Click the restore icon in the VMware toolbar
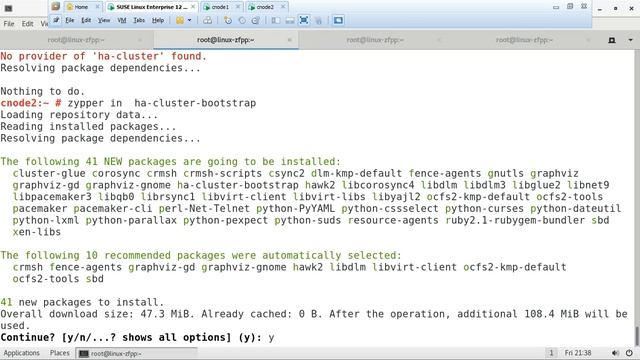The width and height of the screenshot is (640, 360). (570, 7)
